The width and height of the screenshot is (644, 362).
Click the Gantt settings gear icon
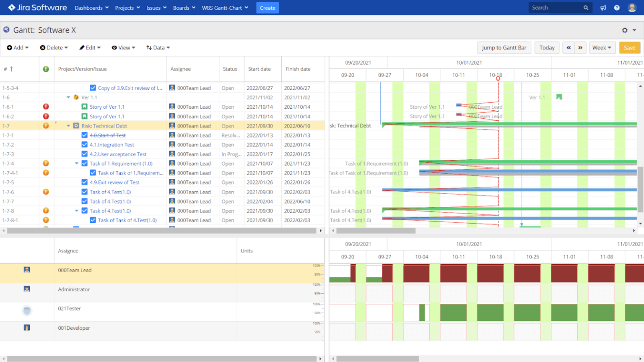(x=624, y=30)
